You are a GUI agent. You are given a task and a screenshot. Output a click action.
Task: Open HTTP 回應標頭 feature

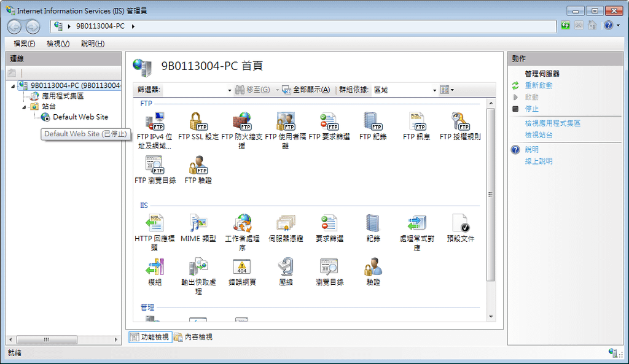pos(154,233)
